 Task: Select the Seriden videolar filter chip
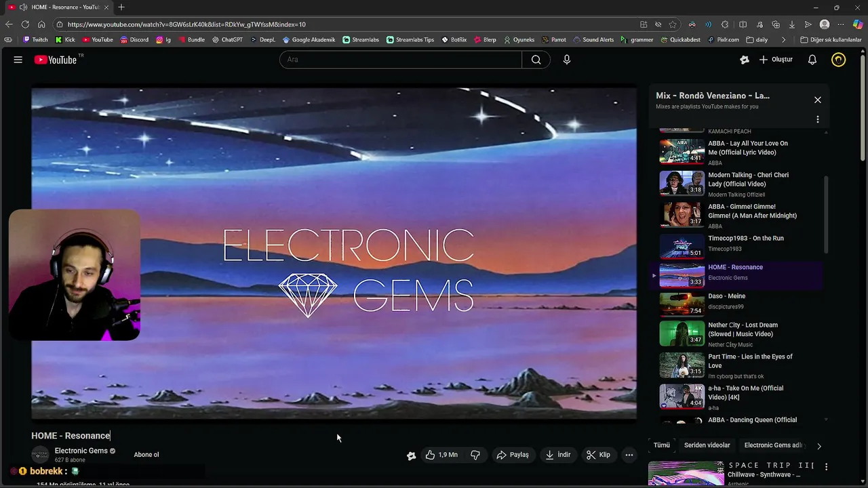707,445
